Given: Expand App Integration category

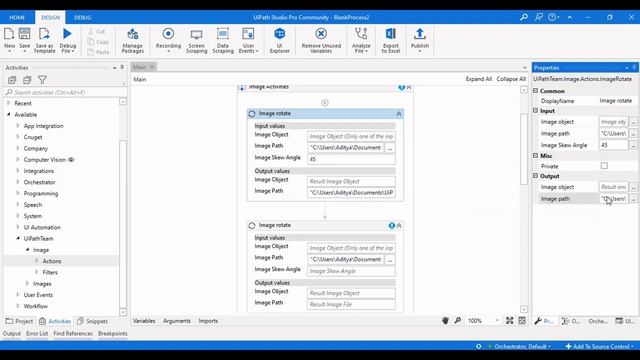Looking at the screenshot, I should (x=18, y=126).
